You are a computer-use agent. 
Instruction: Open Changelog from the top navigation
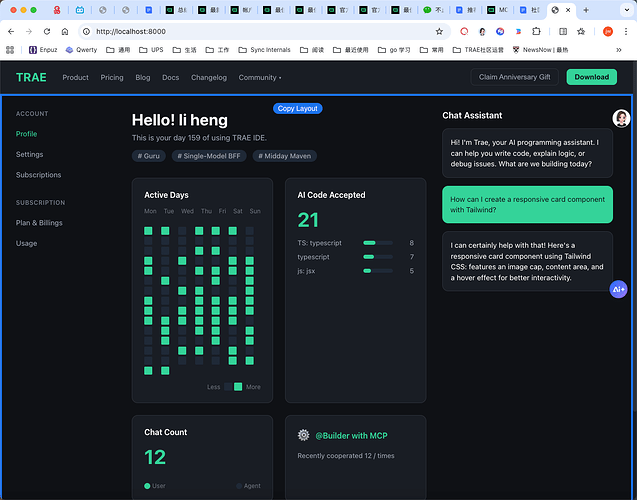[x=209, y=77]
